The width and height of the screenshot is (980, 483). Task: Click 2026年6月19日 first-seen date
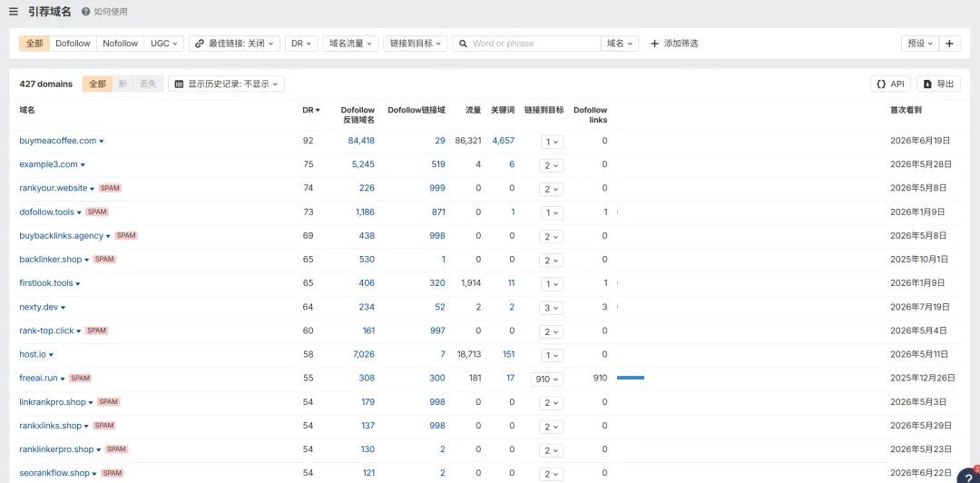coord(921,141)
